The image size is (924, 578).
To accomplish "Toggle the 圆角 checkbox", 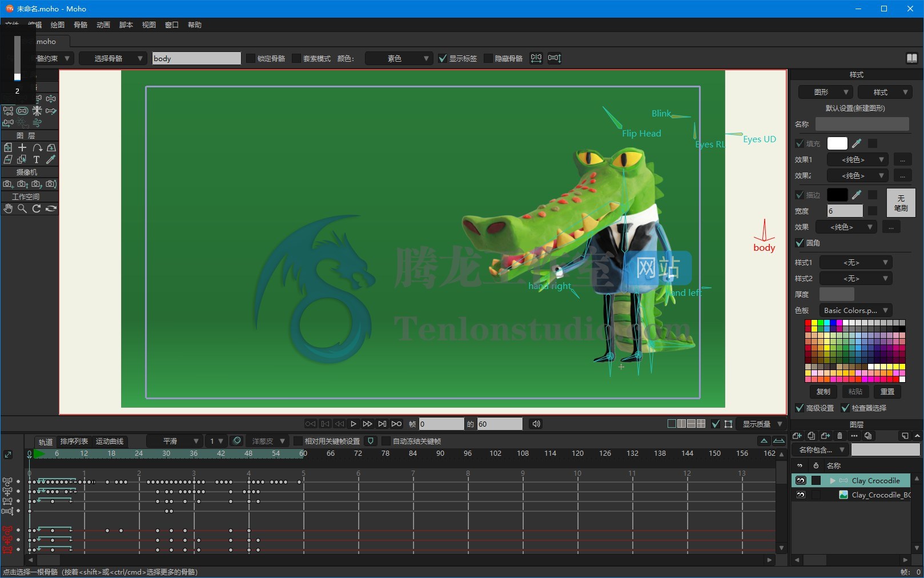I will [x=800, y=243].
